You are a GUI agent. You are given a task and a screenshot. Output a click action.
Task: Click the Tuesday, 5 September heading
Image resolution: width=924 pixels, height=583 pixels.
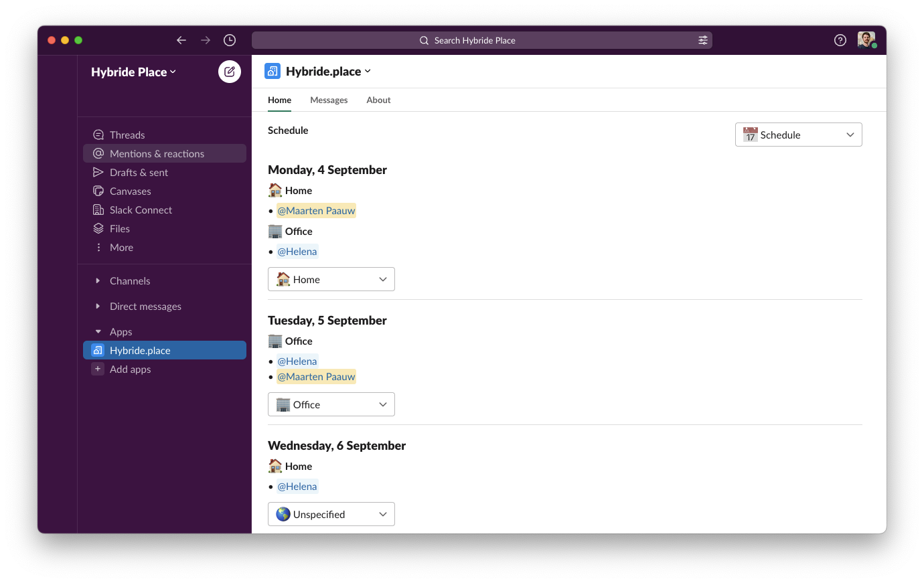click(x=327, y=320)
